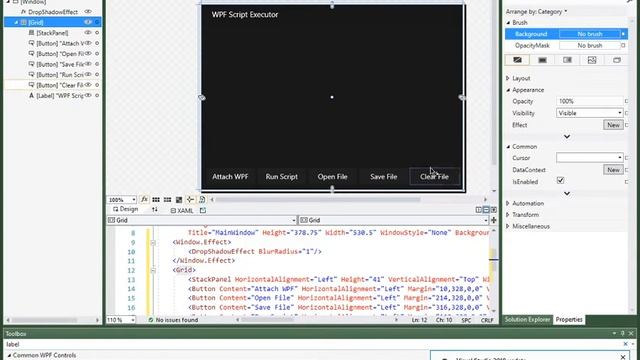The width and height of the screenshot is (640, 360).
Task: Collapse the split pane icon
Action: pos(493,210)
